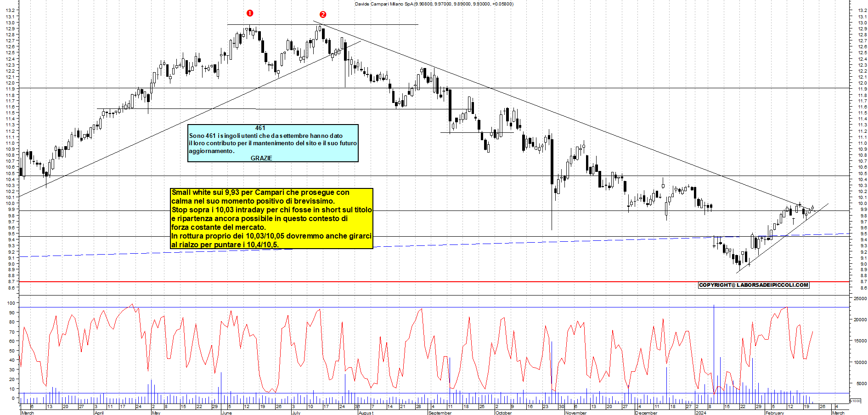
Task: Click the '60' oscillator scale value
Action: tap(12, 341)
